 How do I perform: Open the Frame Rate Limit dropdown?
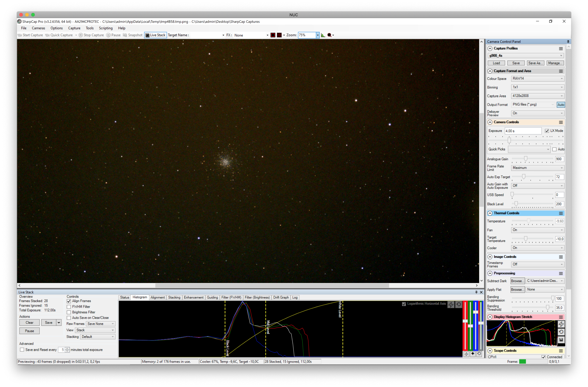point(538,168)
